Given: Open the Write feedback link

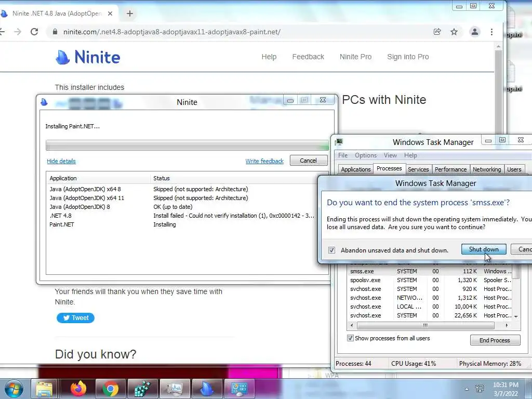Looking at the screenshot, I should coord(264,161).
